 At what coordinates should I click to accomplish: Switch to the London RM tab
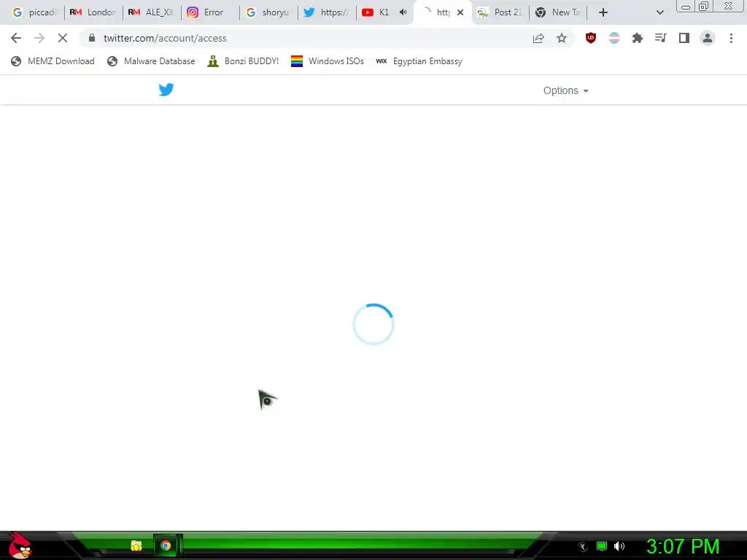tap(93, 12)
